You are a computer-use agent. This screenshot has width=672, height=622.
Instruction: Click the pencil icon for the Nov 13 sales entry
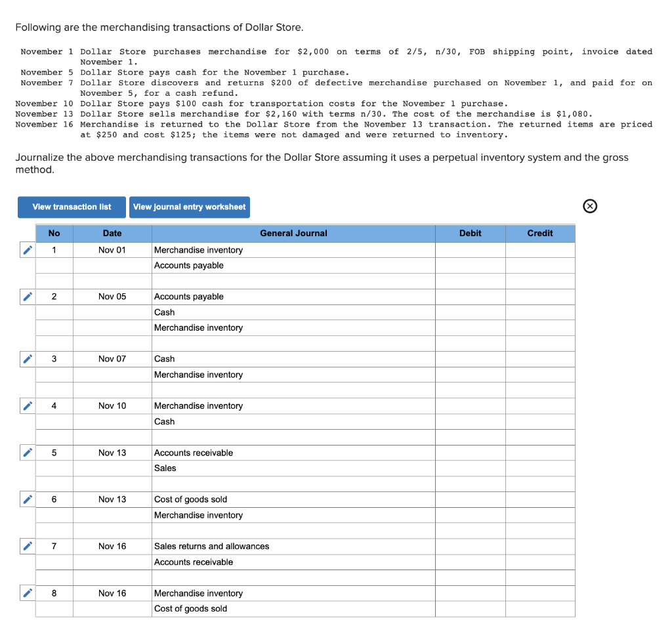coord(27,453)
